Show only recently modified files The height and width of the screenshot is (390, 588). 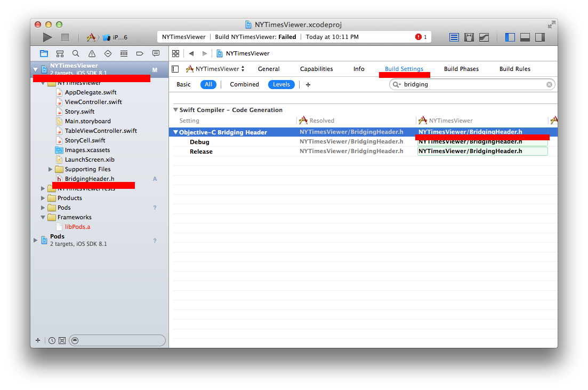click(x=52, y=340)
